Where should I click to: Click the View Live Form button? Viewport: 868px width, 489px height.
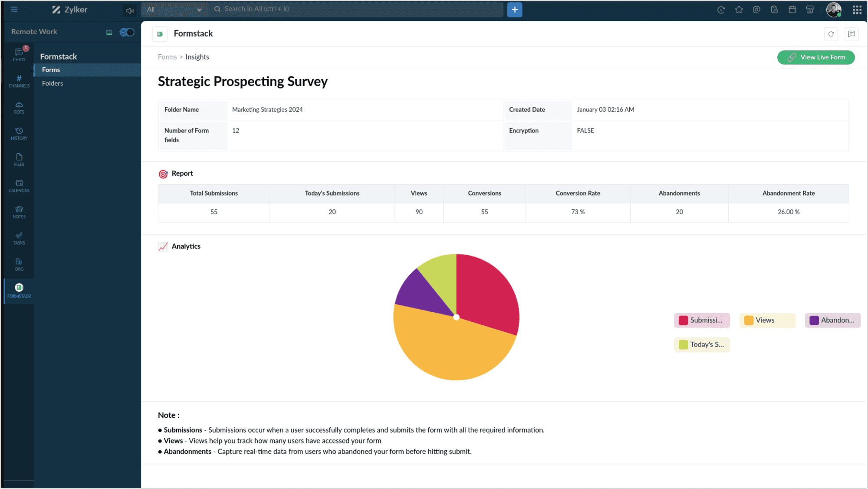[815, 57]
